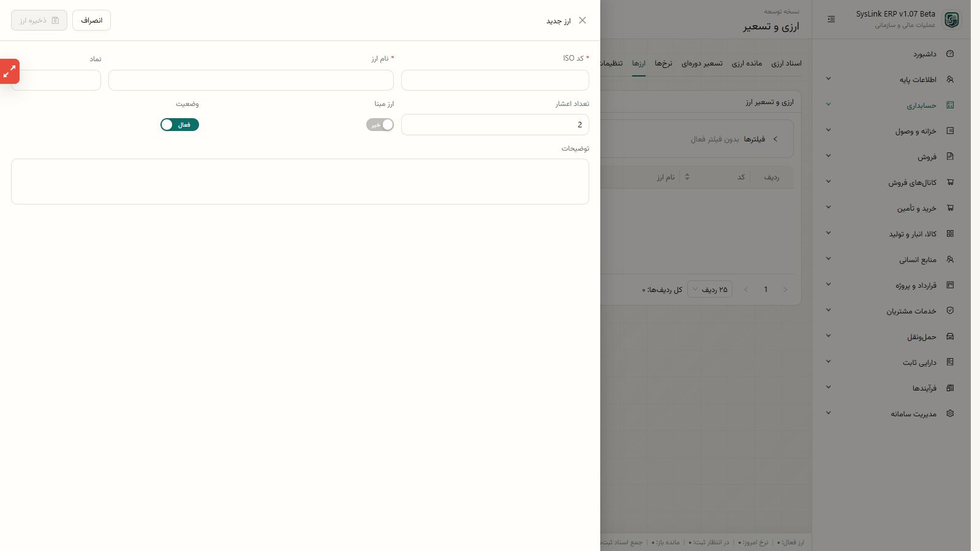Toggle the ارز مبنا switch
This screenshot has height=551, width=980.
tap(380, 125)
